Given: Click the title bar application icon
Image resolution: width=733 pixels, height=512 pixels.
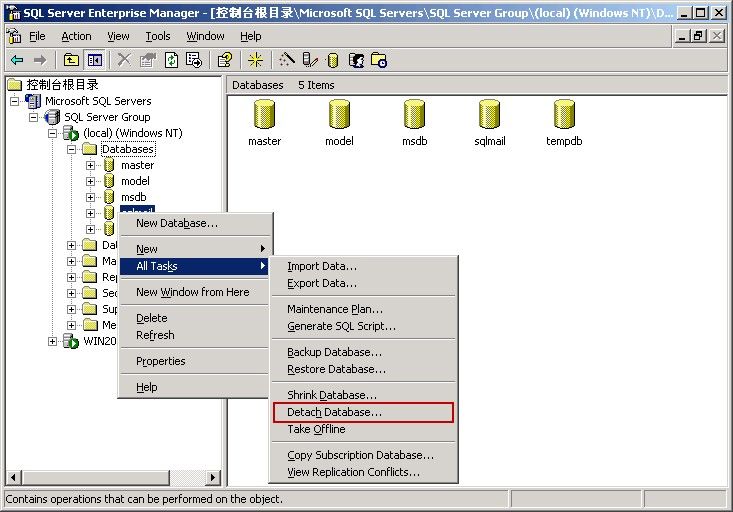Looking at the screenshot, I should (14, 13).
